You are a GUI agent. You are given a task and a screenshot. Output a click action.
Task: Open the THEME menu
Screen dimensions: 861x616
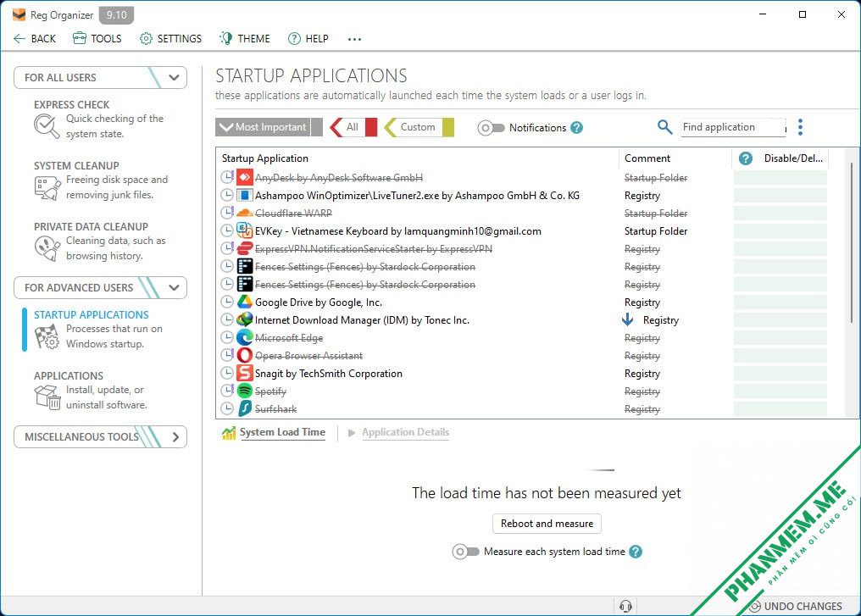[245, 38]
